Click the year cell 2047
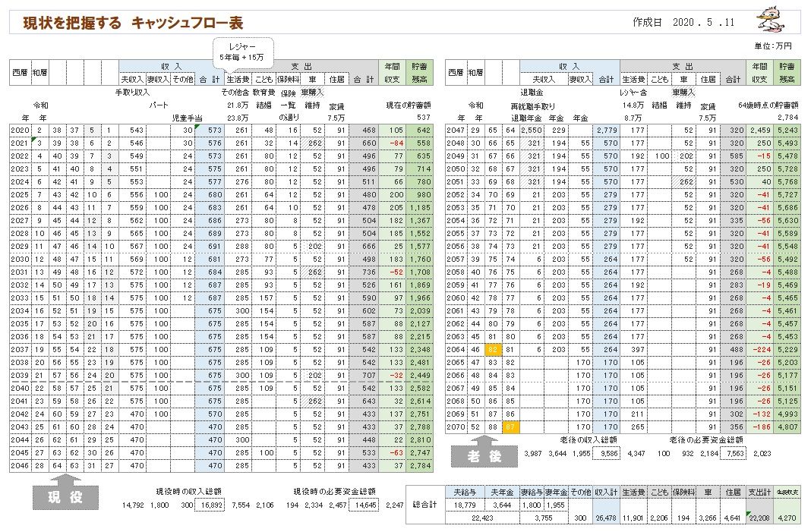Viewport: 811px width, 532px height. [456, 131]
